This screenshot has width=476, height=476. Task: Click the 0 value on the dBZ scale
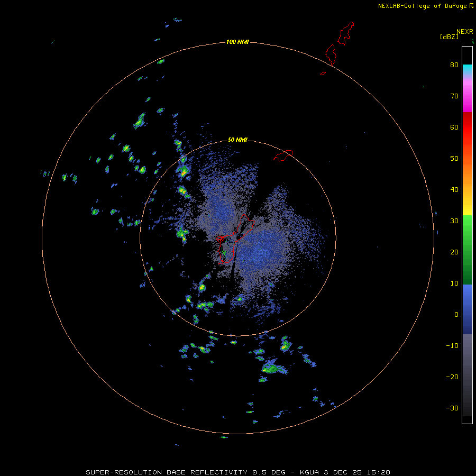coord(456,315)
